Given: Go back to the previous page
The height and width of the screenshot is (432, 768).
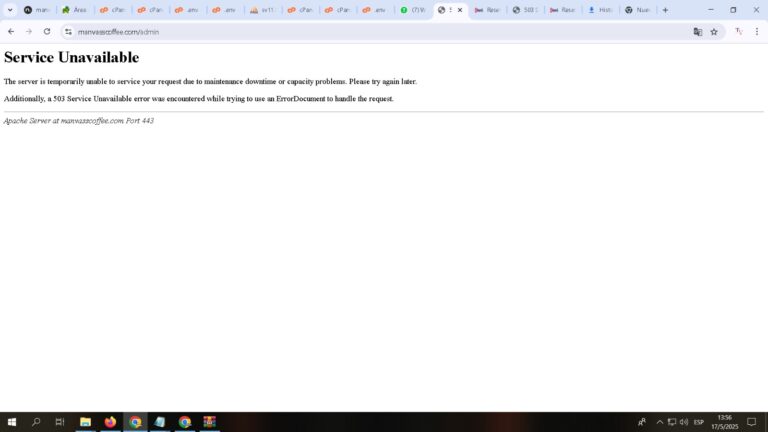Looking at the screenshot, I should tap(11, 31).
